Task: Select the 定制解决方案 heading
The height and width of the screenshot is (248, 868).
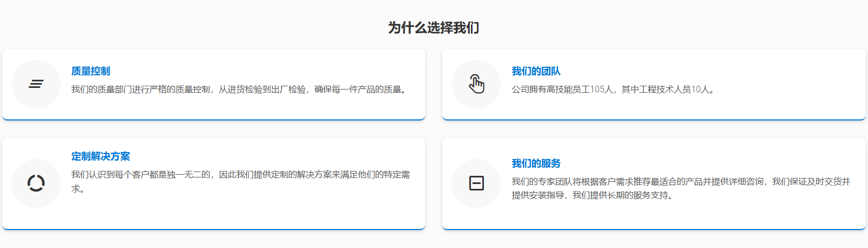Action: click(x=100, y=156)
